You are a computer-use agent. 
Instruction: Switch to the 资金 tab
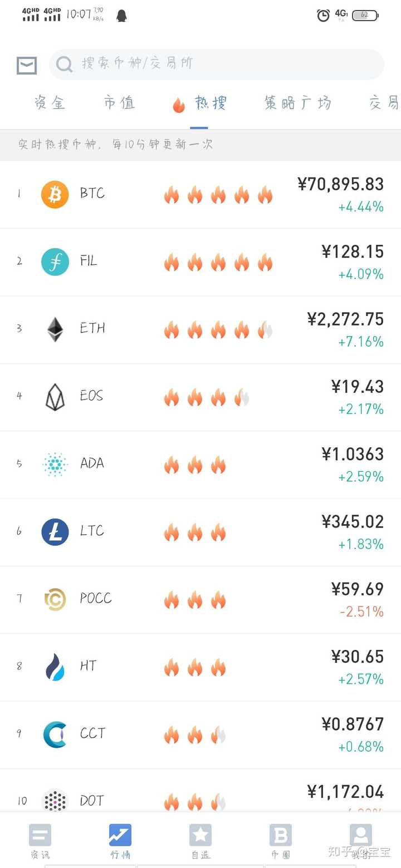50,103
